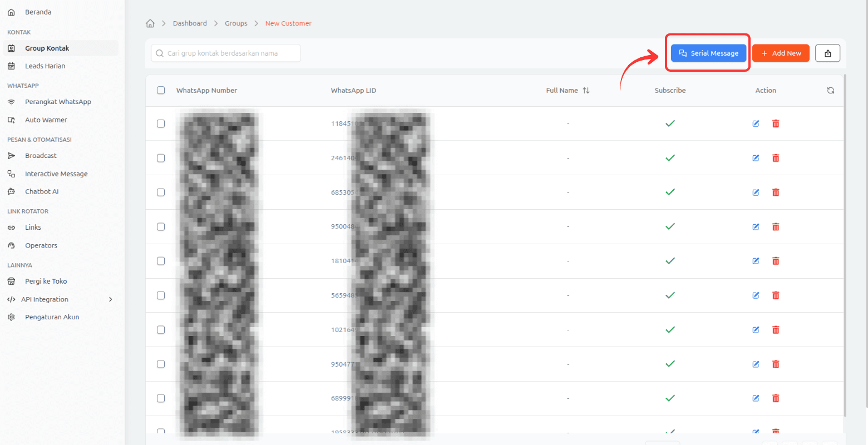
Task: Toggle the select-all header checkbox
Action: click(x=161, y=91)
